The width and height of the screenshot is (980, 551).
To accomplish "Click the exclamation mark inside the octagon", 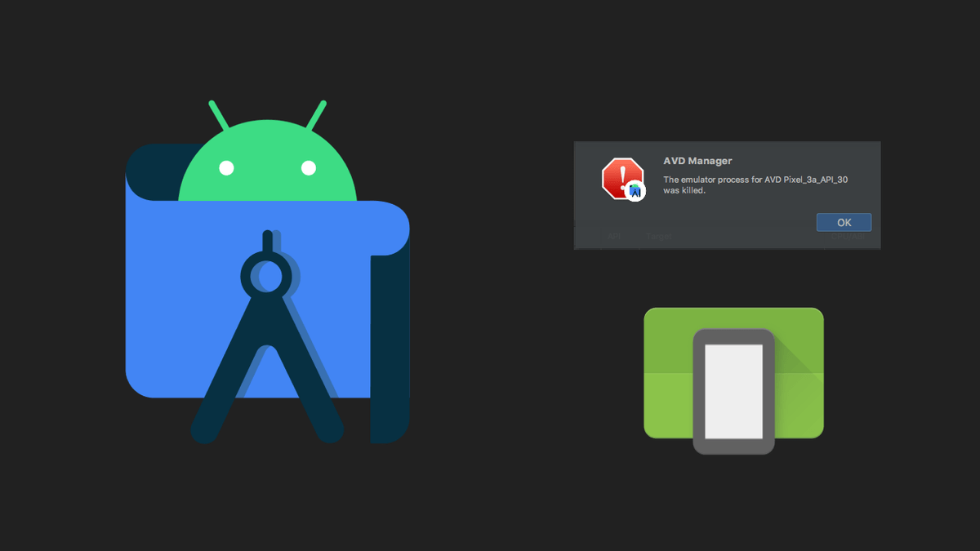I will (622, 171).
